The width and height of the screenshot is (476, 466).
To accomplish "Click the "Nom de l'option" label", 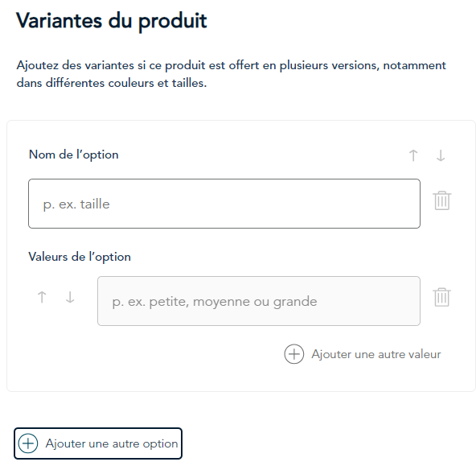I will click(x=73, y=155).
